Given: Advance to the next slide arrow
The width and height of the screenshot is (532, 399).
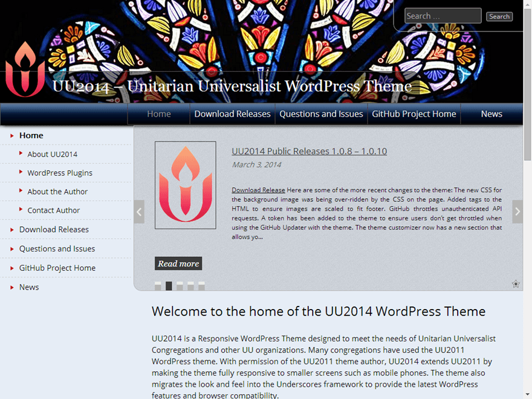Looking at the screenshot, I should click(x=517, y=212).
